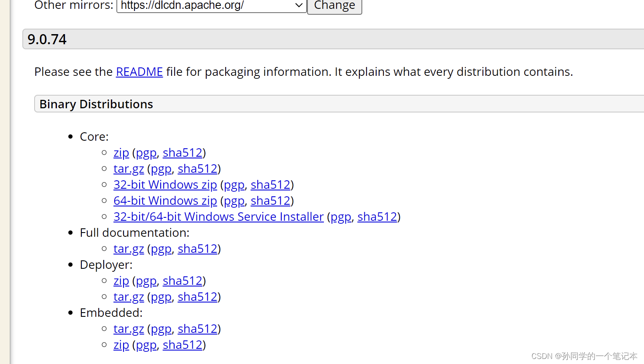Screen dimensions: 644x364
Task: Open sha512 for Core tar.gz
Action: (197, 169)
